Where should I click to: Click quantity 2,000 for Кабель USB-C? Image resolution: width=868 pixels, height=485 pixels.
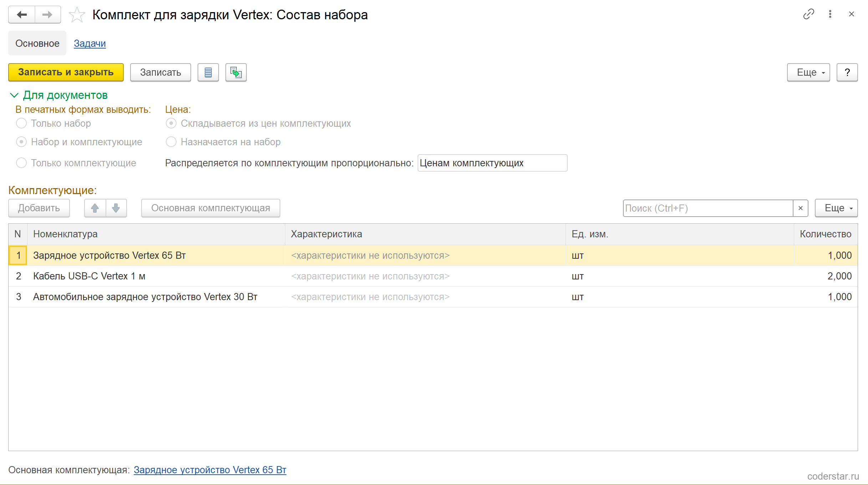pyautogui.click(x=826, y=276)
